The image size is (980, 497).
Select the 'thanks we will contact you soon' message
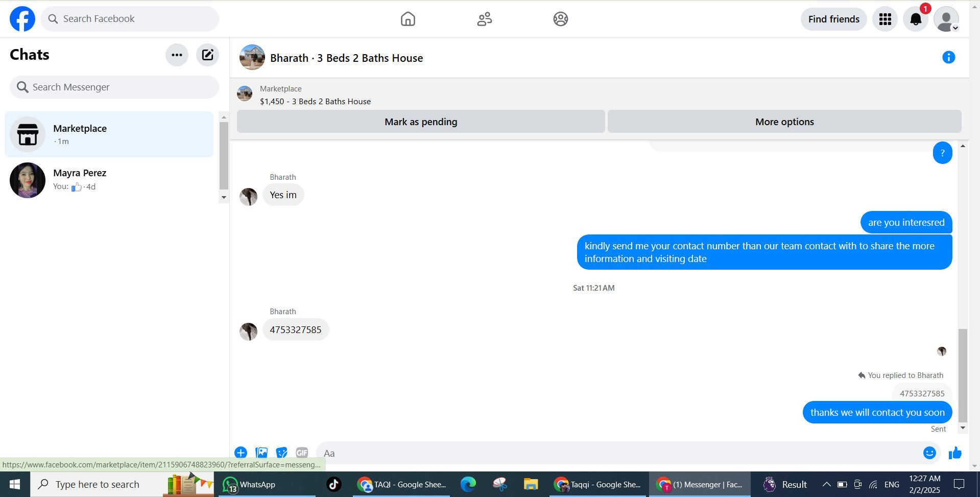877,412
